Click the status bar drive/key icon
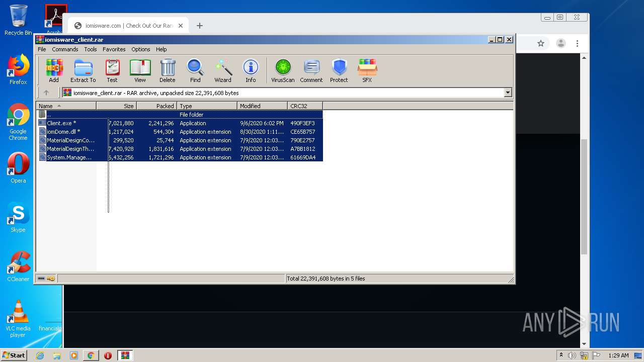 [46, 279]
